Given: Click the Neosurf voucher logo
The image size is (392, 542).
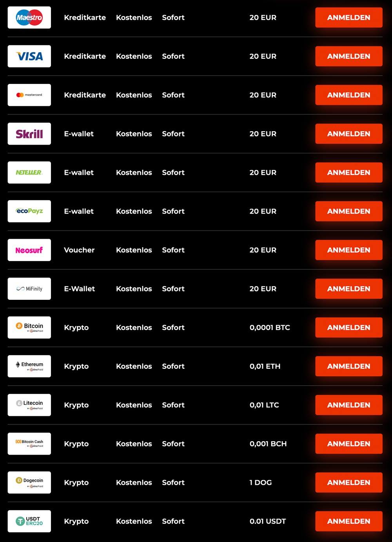Looking at the screenshot, I should (x=29, y=250).
